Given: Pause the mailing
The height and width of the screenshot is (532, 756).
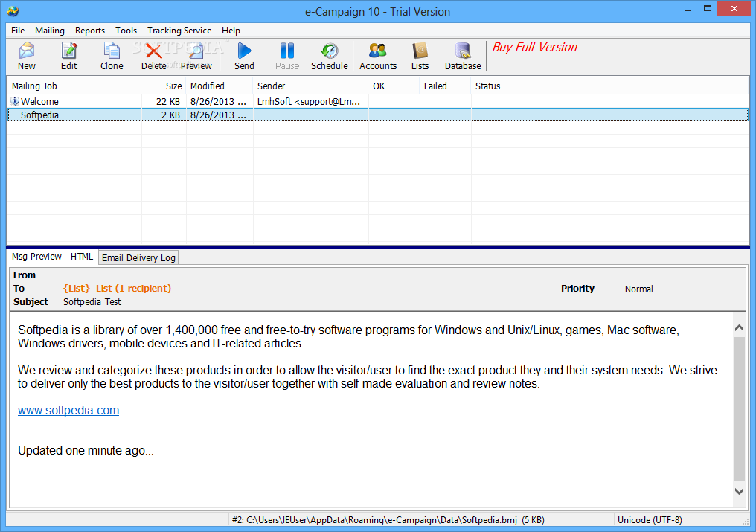Looking at the screenshot, I should tap(287, 57).
